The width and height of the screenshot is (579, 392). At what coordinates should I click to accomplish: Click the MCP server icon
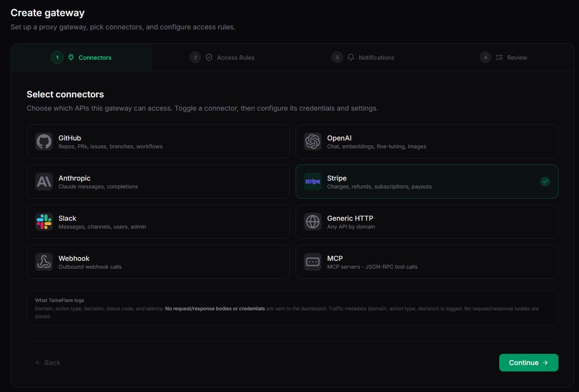pos(312,262)
